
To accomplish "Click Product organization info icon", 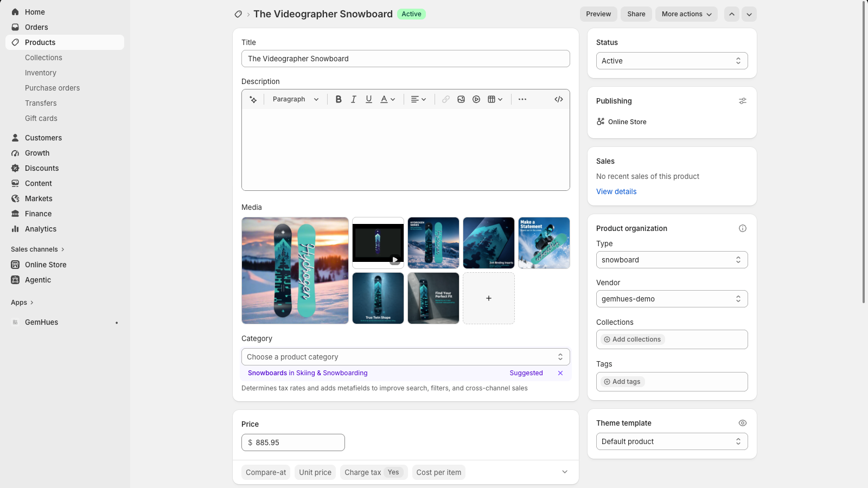I will [743, 228].
